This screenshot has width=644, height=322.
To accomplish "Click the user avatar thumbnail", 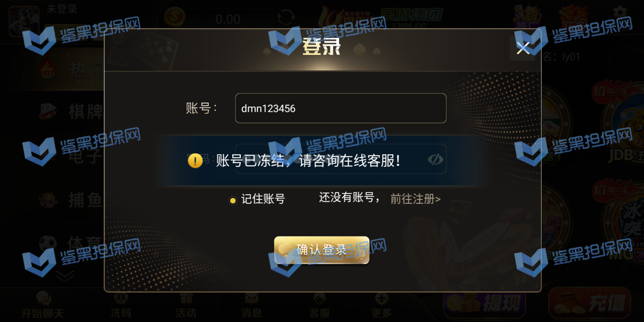I will 24,21.
